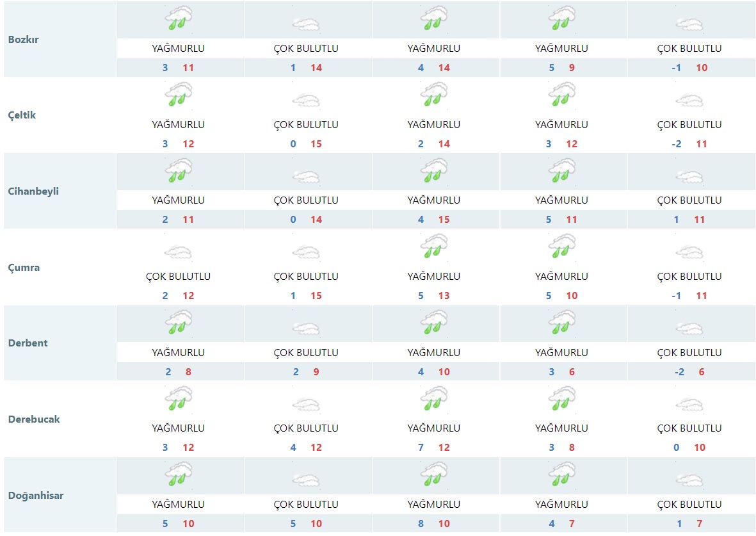Open Derebucak's cloudy icon above 4 / 12
The width and height of the screenshot is (756, 536).
(306, 405)
